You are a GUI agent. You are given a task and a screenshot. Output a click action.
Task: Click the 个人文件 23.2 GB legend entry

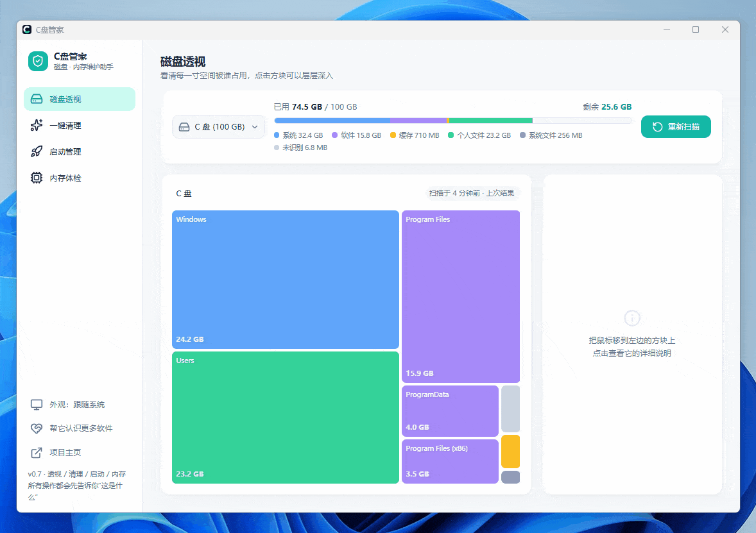pyautogui.click(x=479, y=135)
